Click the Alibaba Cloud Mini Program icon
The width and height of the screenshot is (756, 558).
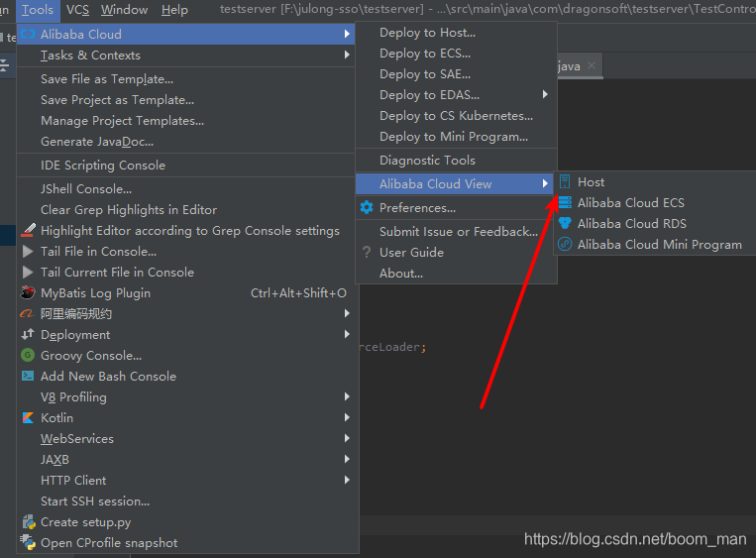(565, 244)
